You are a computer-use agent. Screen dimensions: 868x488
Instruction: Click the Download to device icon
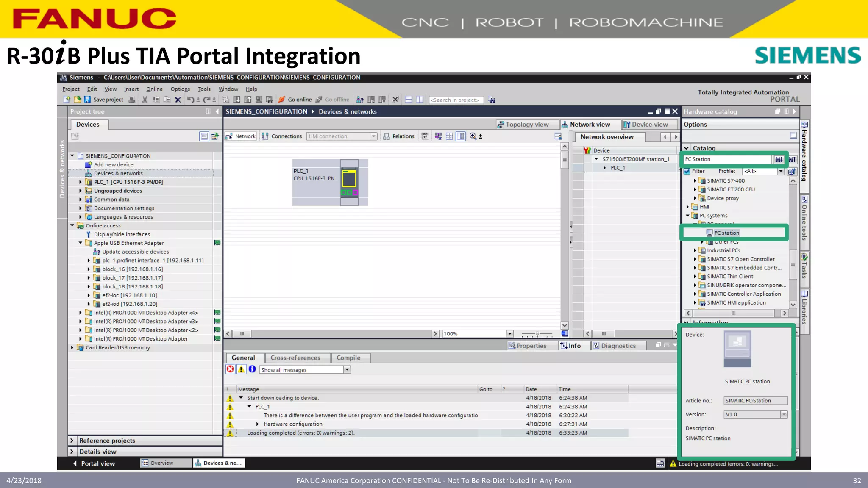[x=237, y=100]
